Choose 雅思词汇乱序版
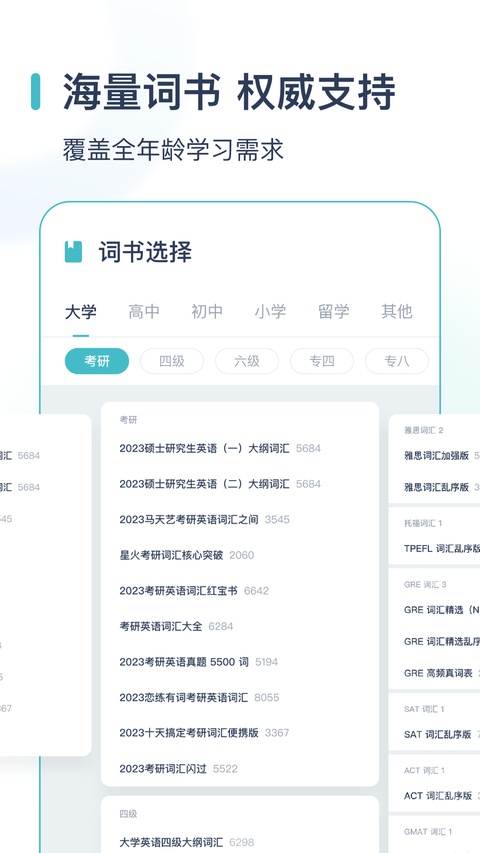 point(436,487)
